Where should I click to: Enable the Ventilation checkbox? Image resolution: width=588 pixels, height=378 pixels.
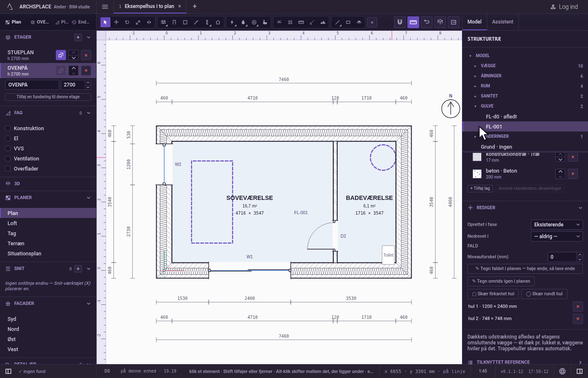click(x=8, y=159)
